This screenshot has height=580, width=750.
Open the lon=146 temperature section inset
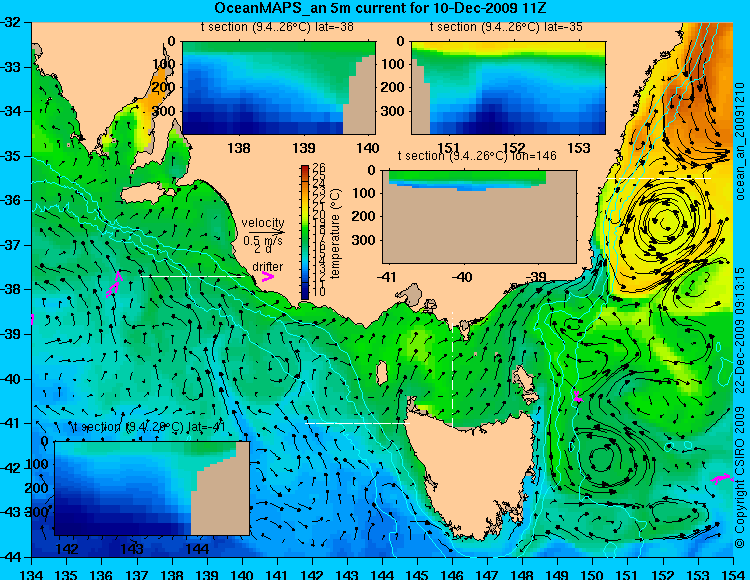tap(479, 217)
